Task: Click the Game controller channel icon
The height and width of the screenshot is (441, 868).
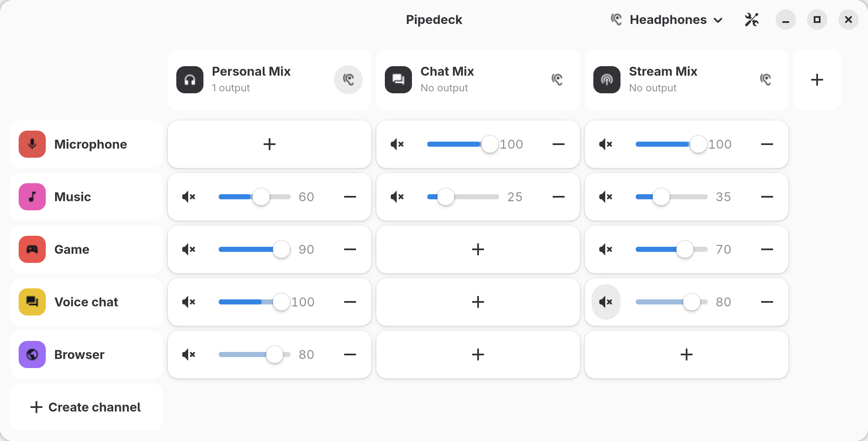Action: 32,249
